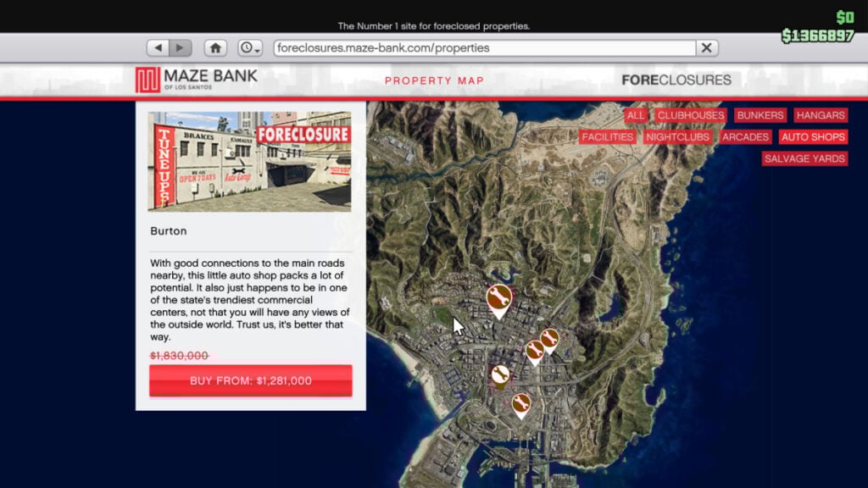Click the HANGARS filter button

coord(819,115)
